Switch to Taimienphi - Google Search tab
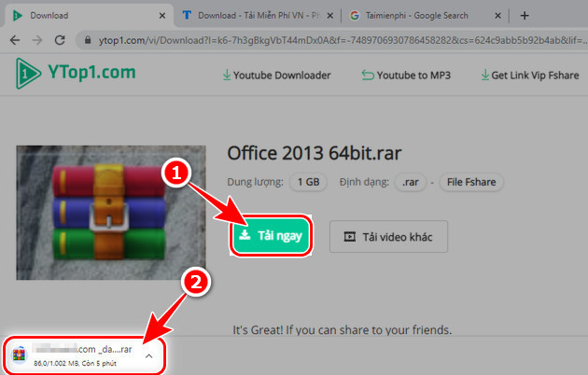588x375 pixels. [424, 16]
